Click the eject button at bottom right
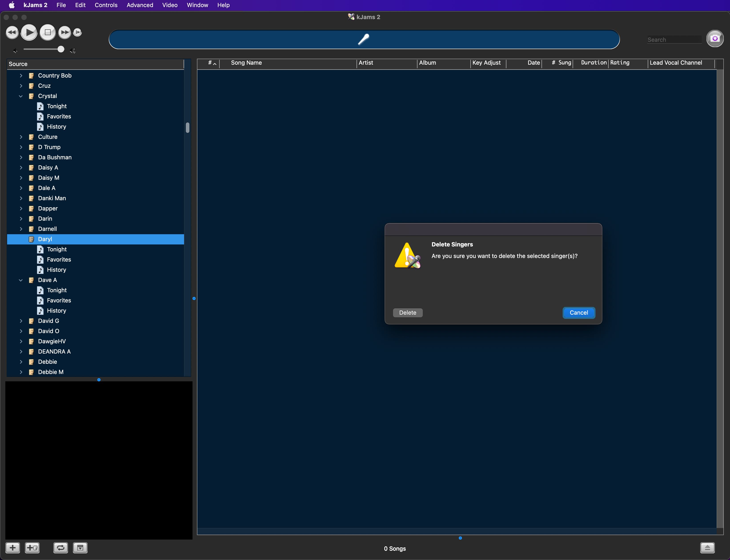 [707, 548]
